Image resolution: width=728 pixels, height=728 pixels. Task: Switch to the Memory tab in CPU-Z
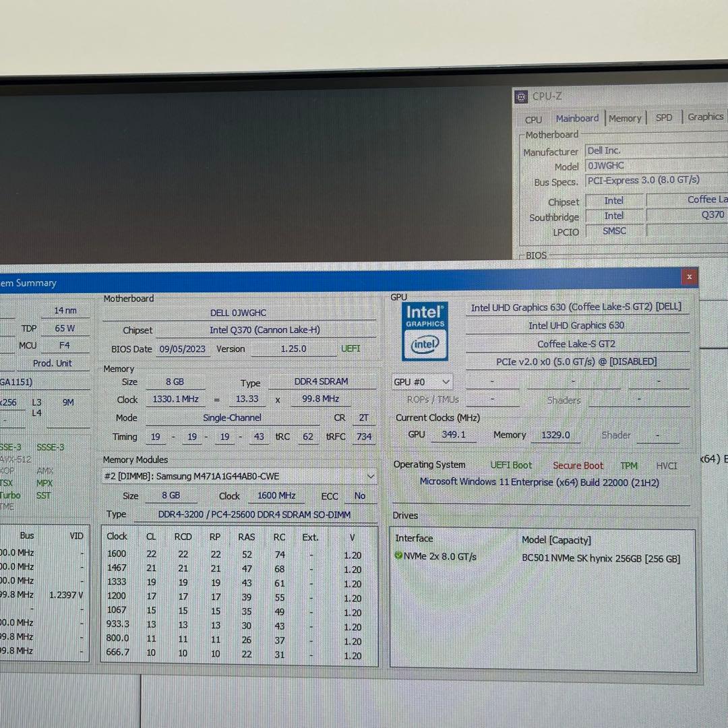pos(624,118)
